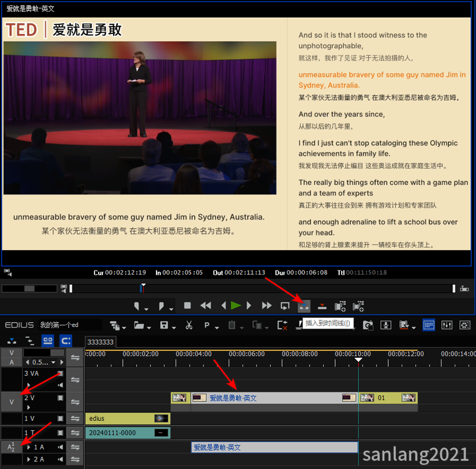Overwrite the clip to the timeline

coord(322,307)
